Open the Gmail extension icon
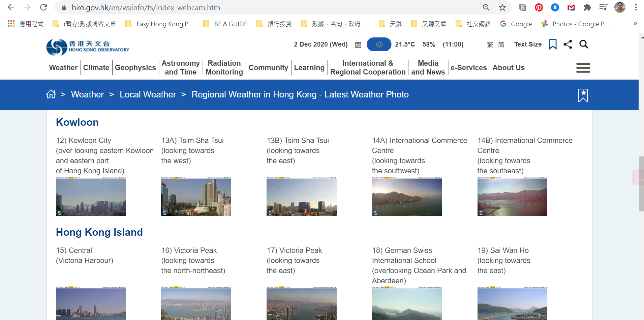 click(571, 7)
